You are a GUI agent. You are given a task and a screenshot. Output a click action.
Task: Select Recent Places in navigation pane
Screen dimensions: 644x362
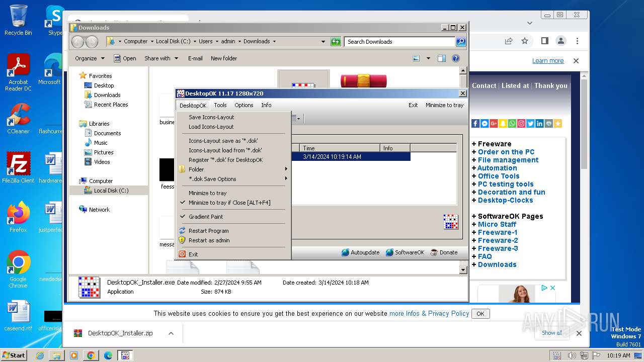(106, 105)
